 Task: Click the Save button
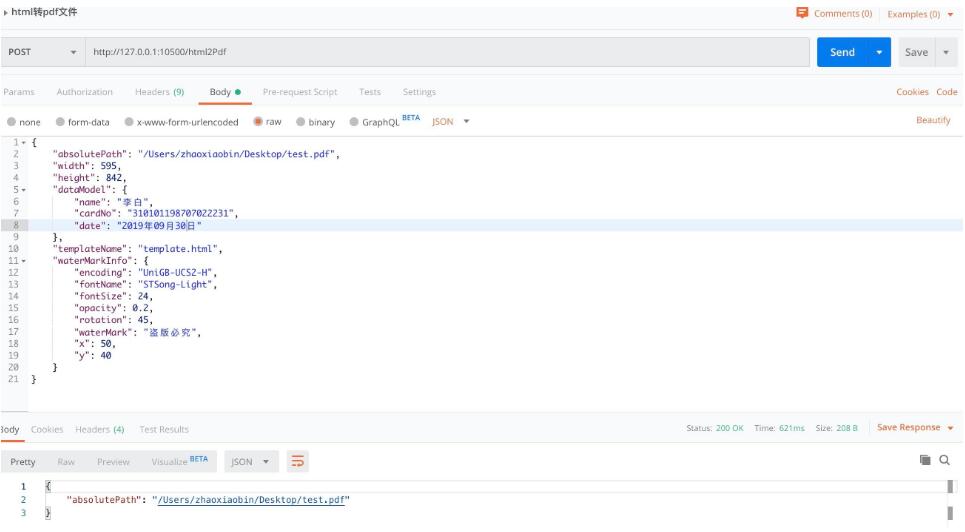pyautogui.click(x=916, y=52)
